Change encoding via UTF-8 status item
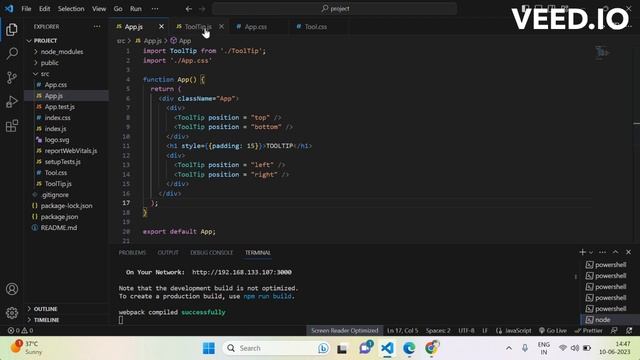The image size is (640, 360). tap(466, 331)
